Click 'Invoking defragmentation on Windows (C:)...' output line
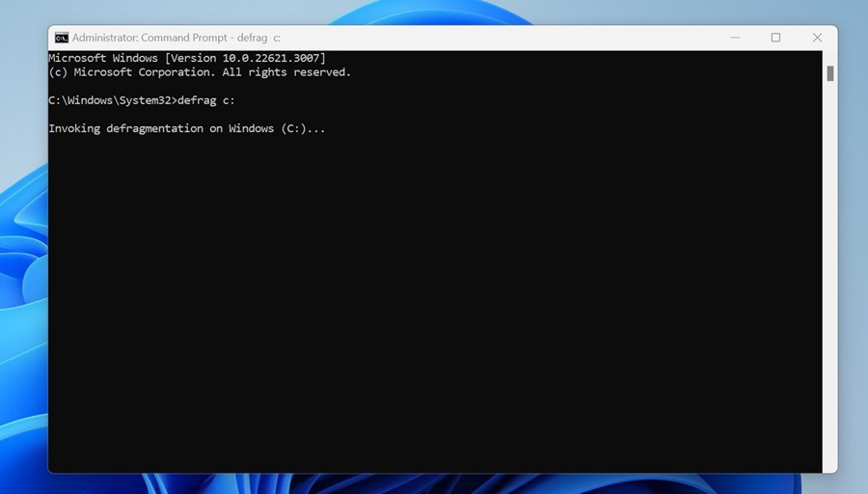 point(187,128)
